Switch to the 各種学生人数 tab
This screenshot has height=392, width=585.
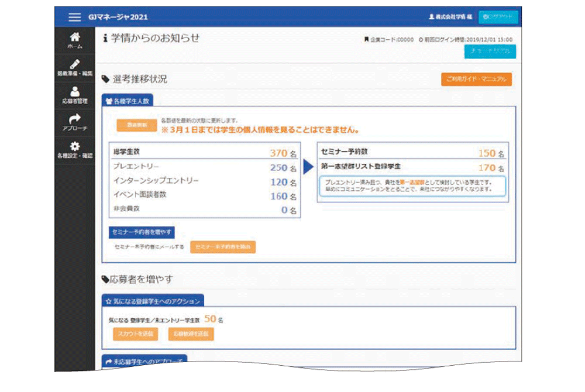pyautogui.click(x=128, y=101)
